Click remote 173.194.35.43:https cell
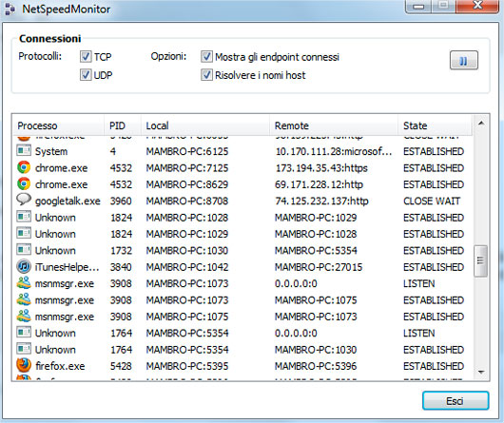 321,168
